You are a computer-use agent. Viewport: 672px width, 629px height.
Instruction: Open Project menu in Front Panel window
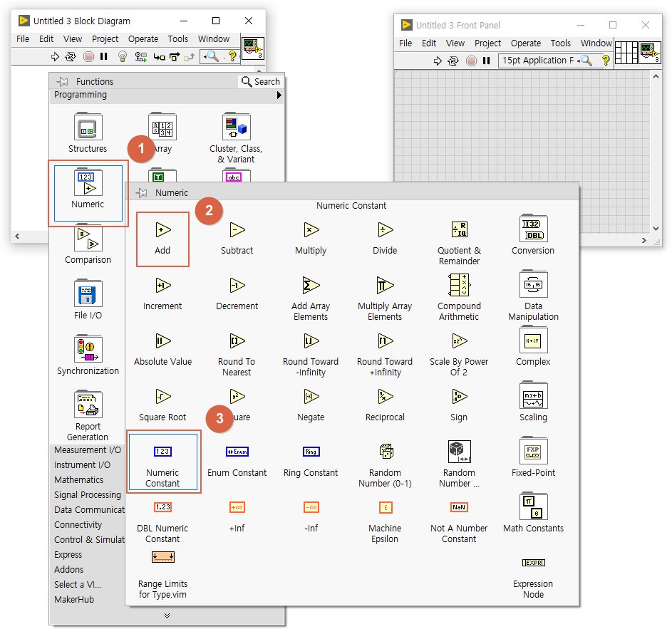pos(487,43)
